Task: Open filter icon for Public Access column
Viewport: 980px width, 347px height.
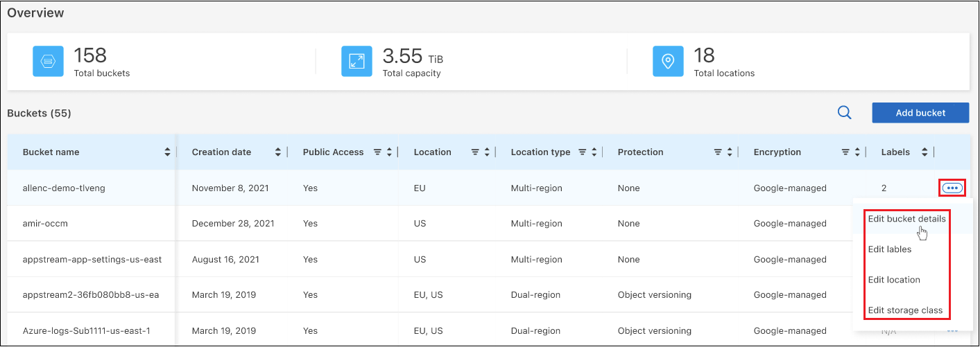Action: (377, 152)
